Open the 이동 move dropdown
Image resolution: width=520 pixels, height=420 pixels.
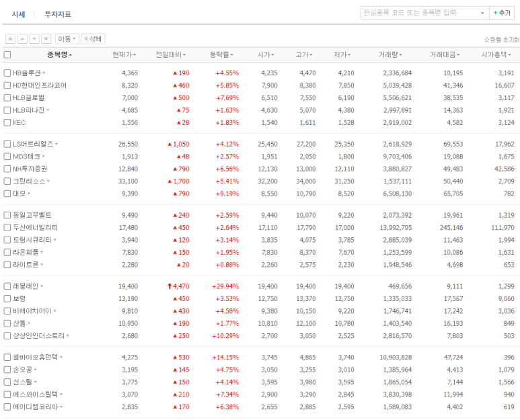pyautogui.click(x=67, y=39)
